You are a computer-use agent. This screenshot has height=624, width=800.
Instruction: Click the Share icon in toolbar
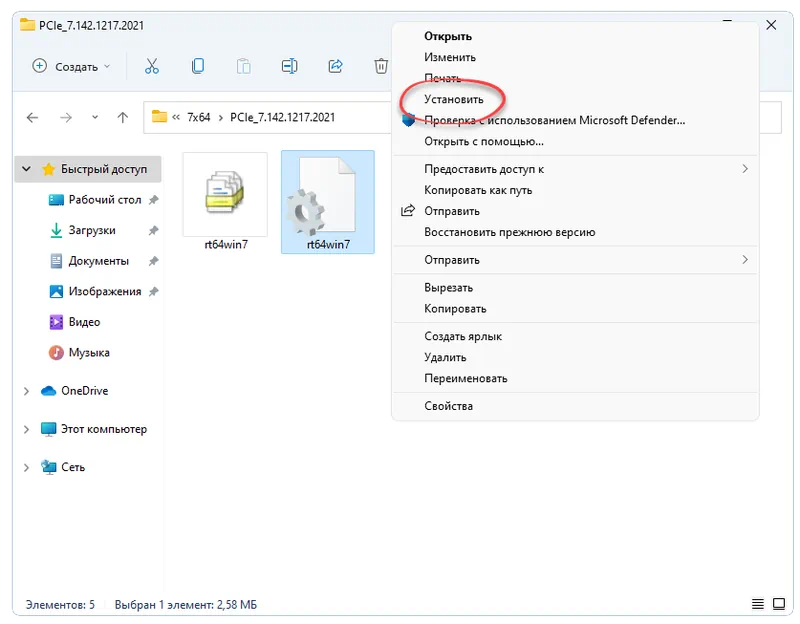335,66
